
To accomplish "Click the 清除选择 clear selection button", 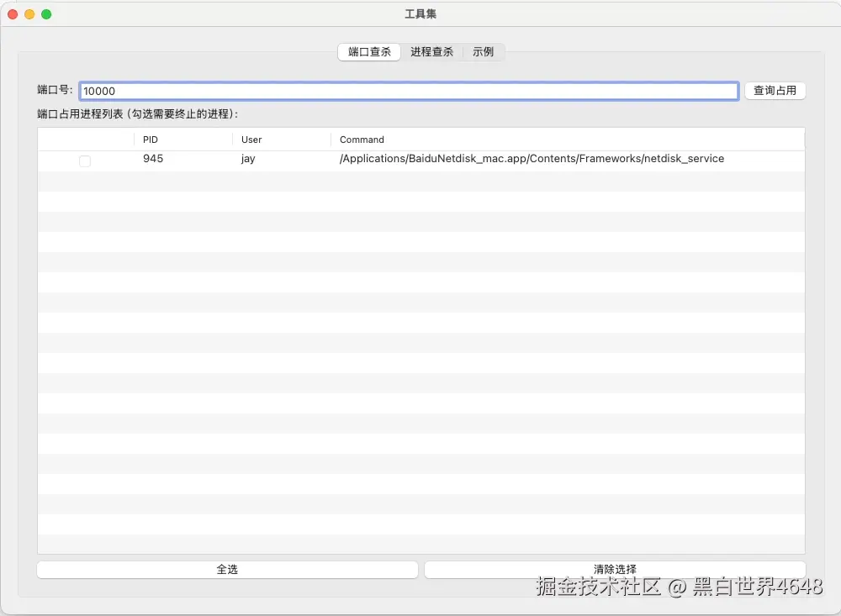I will 614,569.
